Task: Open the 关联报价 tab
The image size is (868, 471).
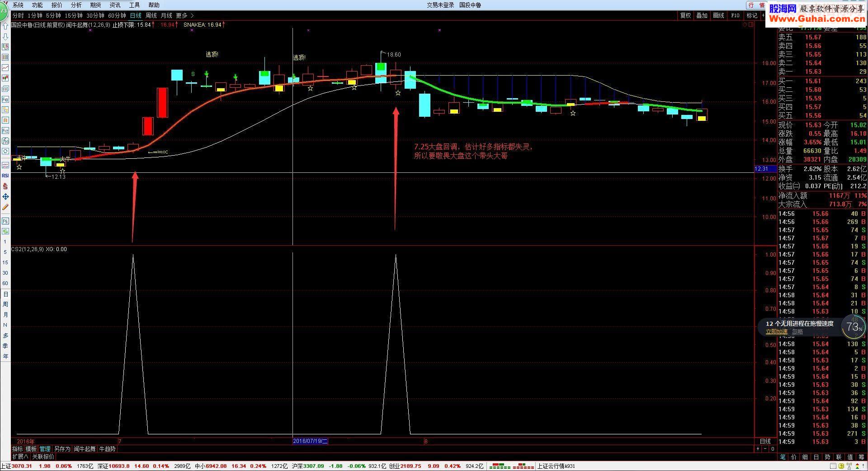Action: point(43,457)
